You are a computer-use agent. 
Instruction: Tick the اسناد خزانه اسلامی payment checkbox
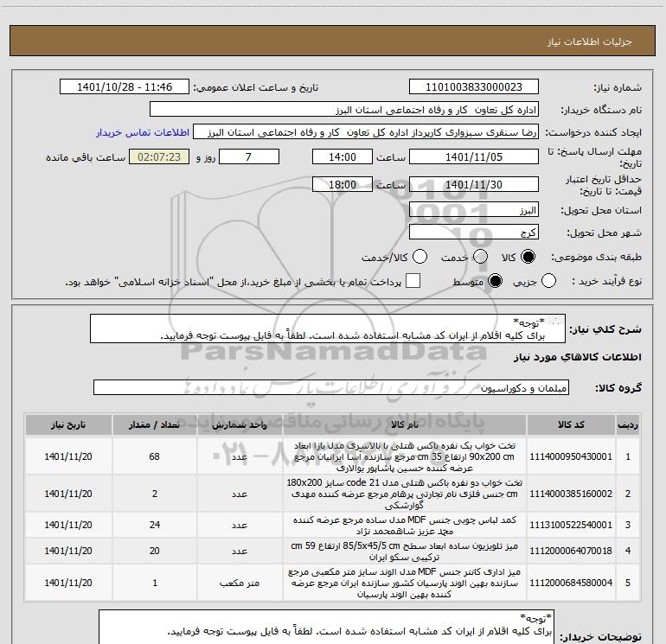[x=413, y=281]
